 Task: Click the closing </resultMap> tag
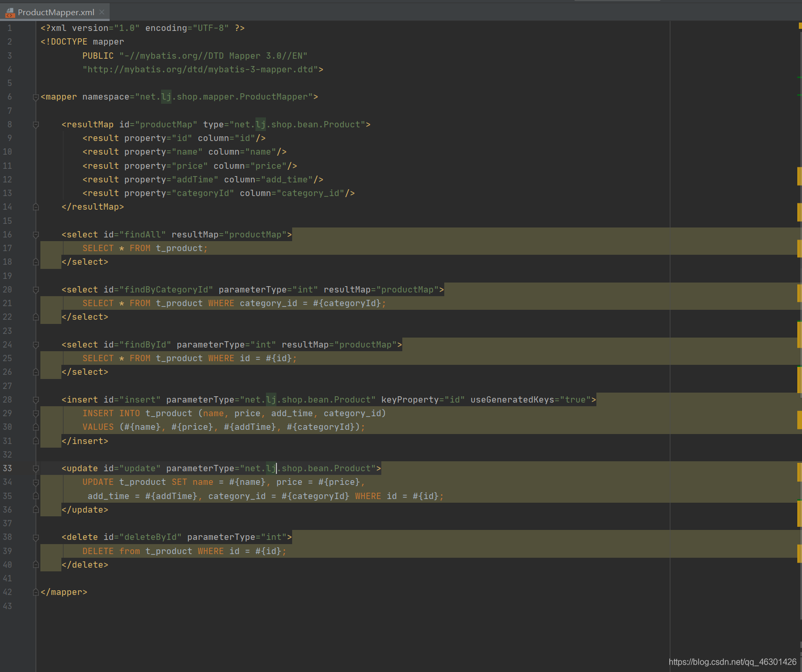(93, 207)
